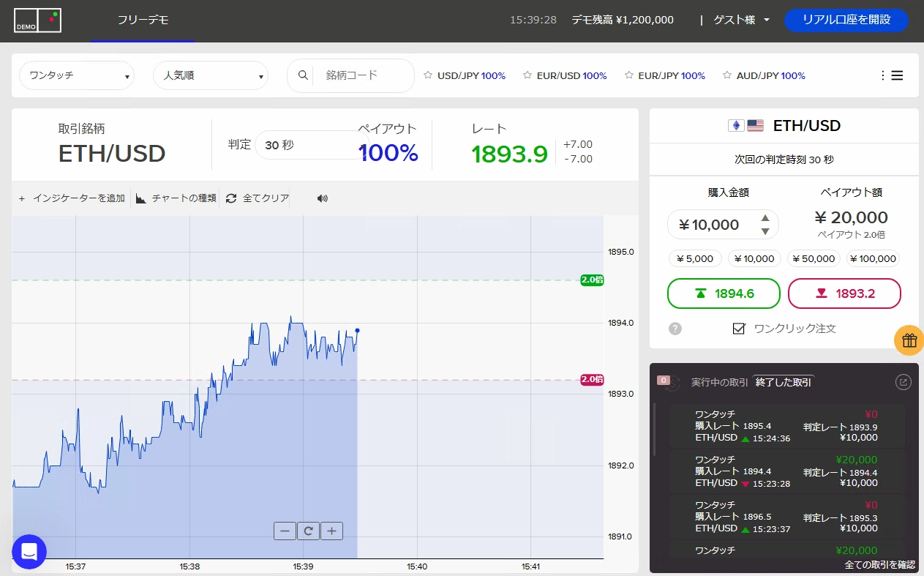Click the デモ残高 ¥1,200,000 balance
This screenshot has width=924, height=576.
tap(623, 20)
